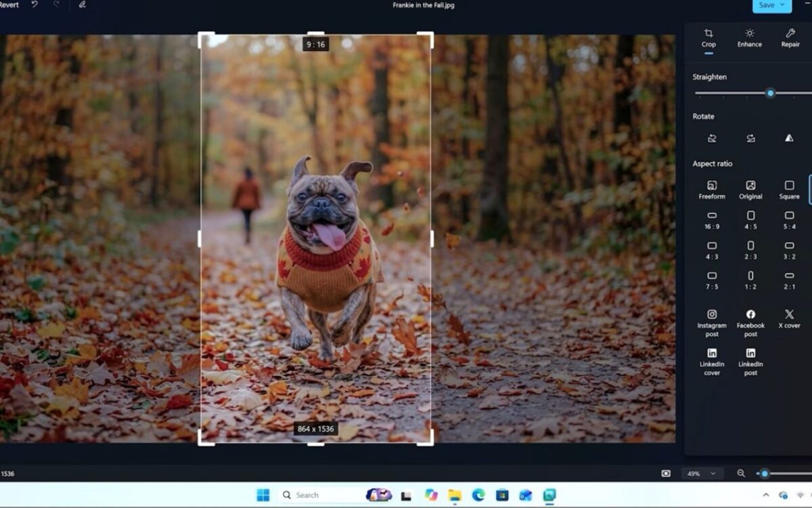Choose the 5:4 aspect ratio
The height and width of the screenshot is (508, 812).
pos(789,220)
